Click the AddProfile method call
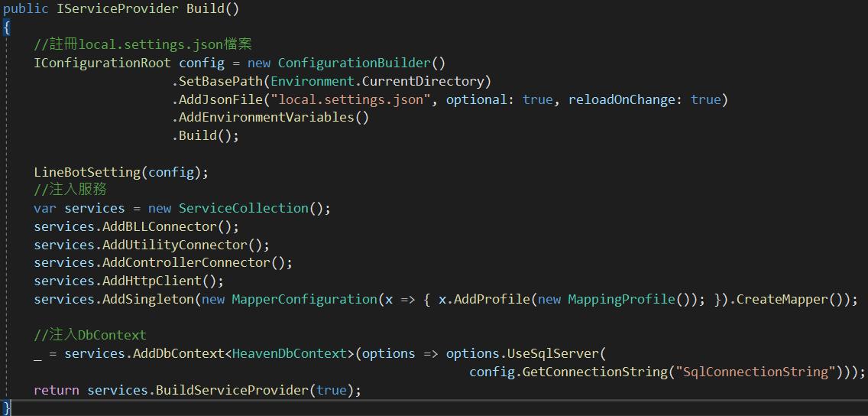Image resolution: width=868 pixels, height=416 pixels. pyautogui.click(x=491, y=299)
